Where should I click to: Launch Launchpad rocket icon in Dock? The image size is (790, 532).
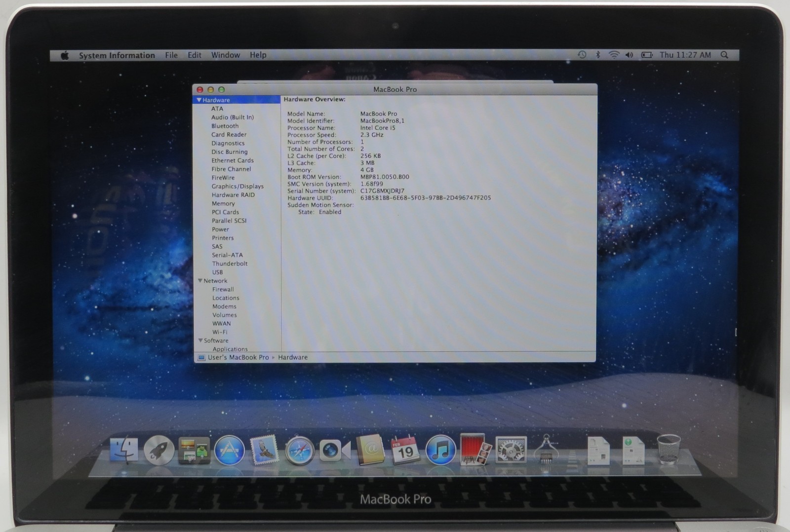(x=158, y=450)
